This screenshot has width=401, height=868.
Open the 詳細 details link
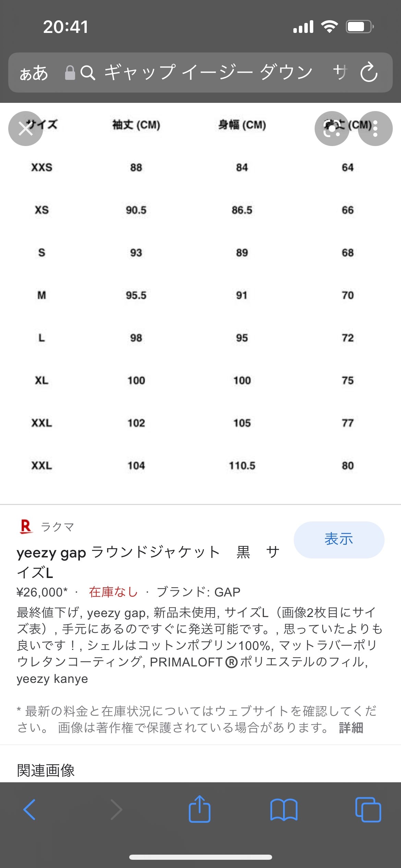(351, 727)
